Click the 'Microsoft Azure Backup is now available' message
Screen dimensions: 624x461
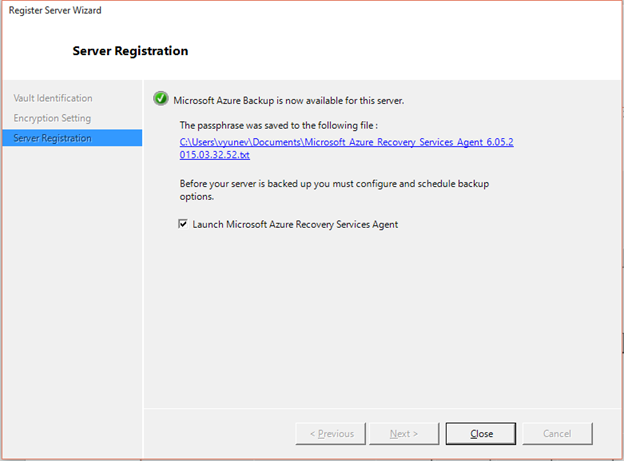coord(289,100)
